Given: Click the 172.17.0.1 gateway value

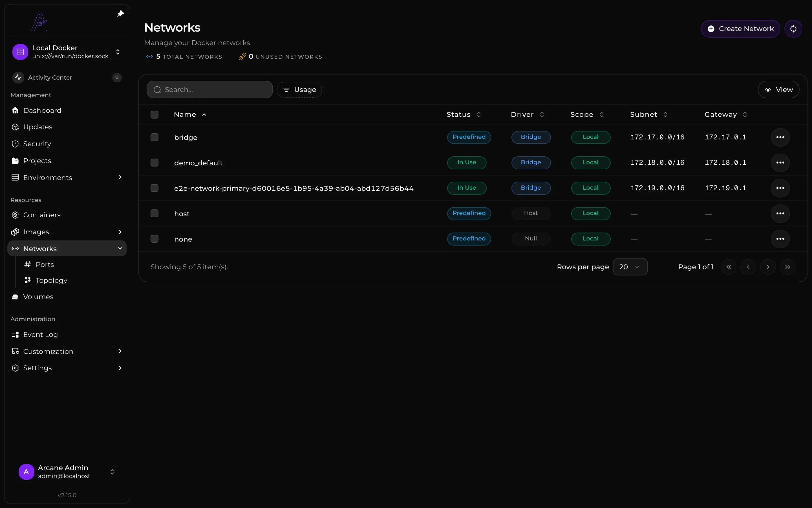Looking at the screenshot, I should click(725, 137).
